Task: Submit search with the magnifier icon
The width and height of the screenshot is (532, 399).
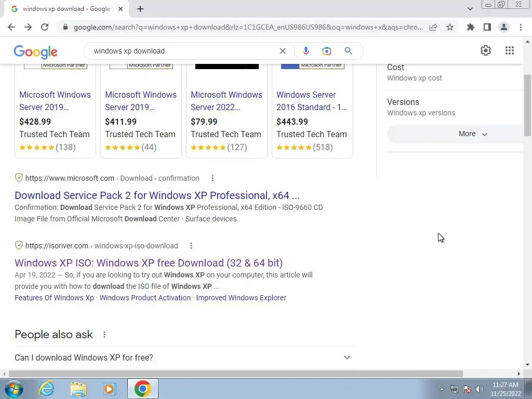Action: (348, 51)
